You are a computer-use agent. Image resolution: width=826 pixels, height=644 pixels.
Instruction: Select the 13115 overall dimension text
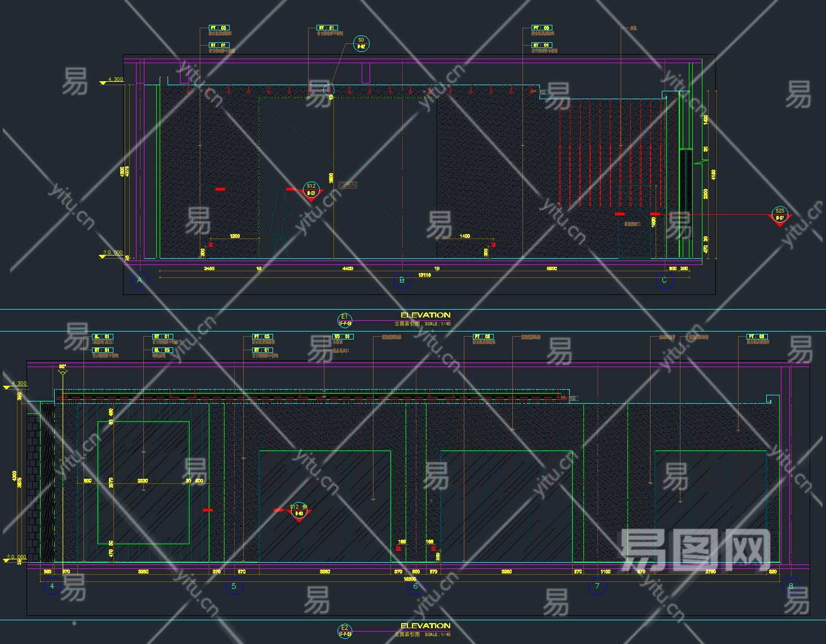(424, 275)
